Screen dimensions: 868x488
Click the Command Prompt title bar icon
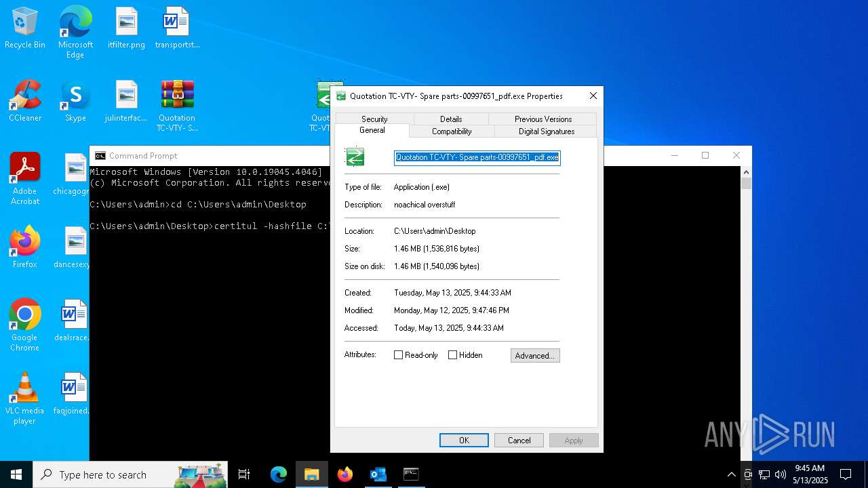pos(100,156)
